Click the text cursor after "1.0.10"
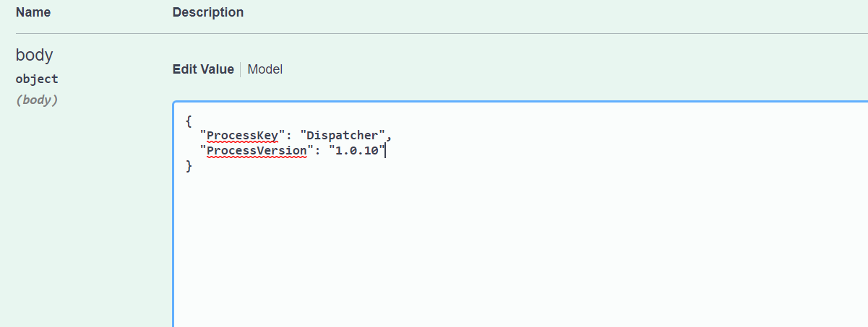This screenshot has width=868, height=327. coord(387,150)
